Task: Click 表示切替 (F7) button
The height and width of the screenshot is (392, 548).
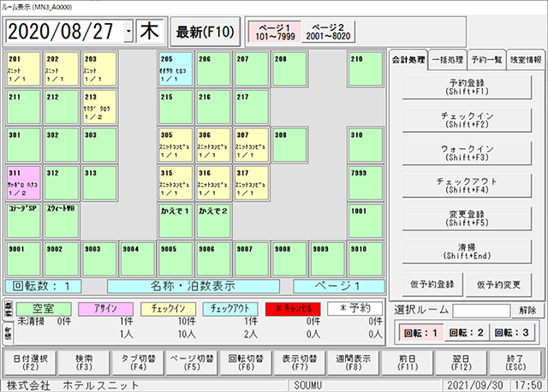Action: coord(300,363)
